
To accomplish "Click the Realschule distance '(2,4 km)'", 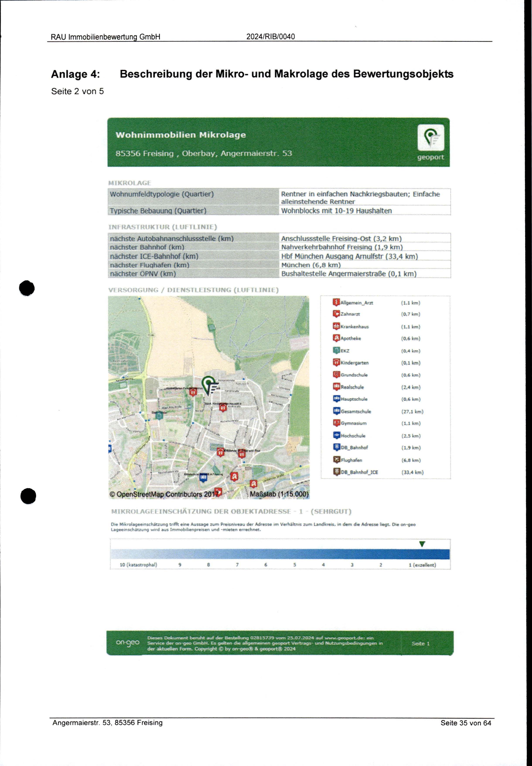I will [411, 387].
